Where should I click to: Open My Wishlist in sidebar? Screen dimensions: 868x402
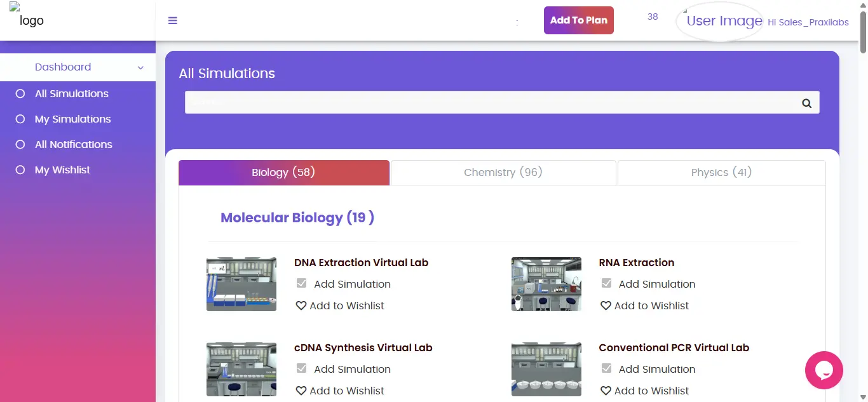click(62, 170)
